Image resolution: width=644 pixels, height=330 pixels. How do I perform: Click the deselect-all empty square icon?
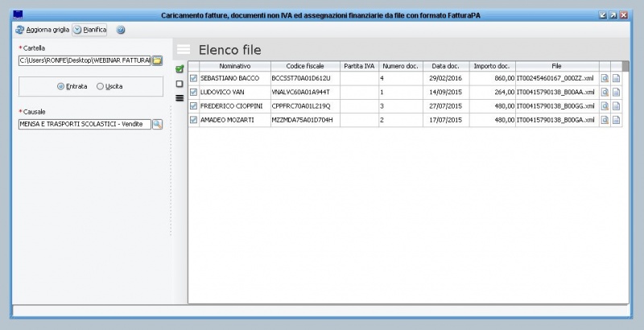click(180, 83)
